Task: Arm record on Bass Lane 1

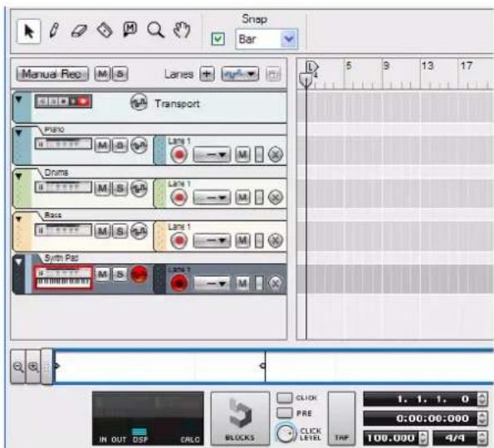Action: point(179,241)
